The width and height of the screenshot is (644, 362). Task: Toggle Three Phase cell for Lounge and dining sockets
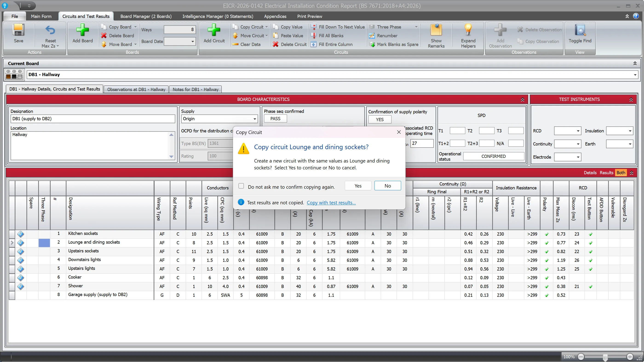[44, 242]
